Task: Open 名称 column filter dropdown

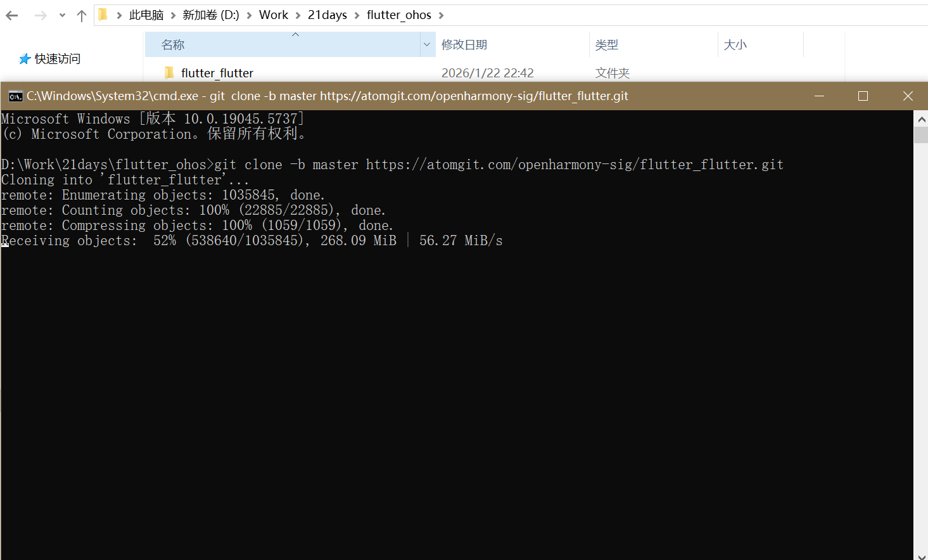Action: (x=427, y=44)
